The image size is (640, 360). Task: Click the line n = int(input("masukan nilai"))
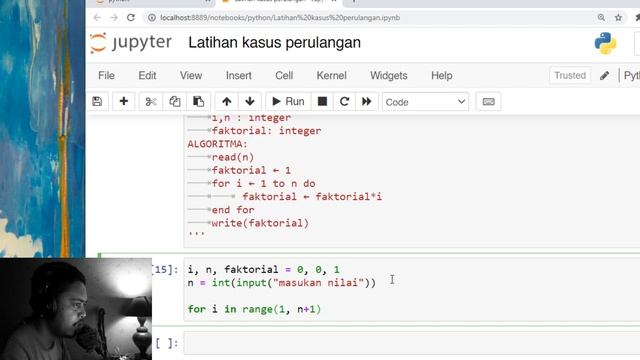click(282, 282)
